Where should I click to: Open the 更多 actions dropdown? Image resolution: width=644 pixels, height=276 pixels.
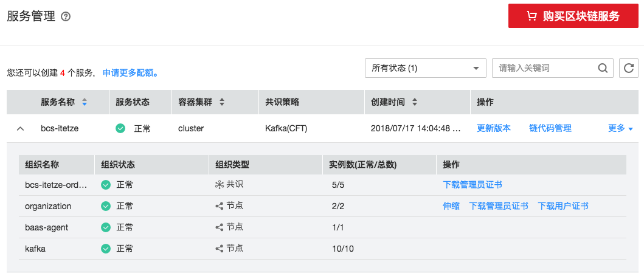pos(620,128)
